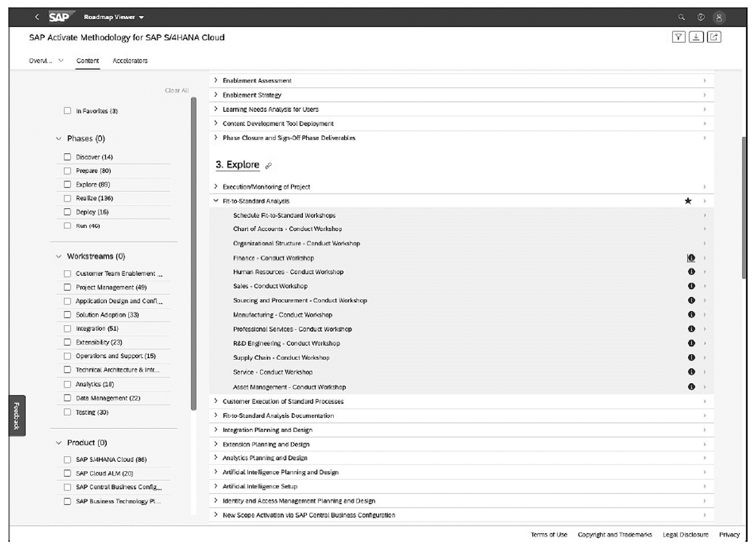Screen dimensions: 756x550
Task: Switch to the Overview tab
Action: [40, 61]
